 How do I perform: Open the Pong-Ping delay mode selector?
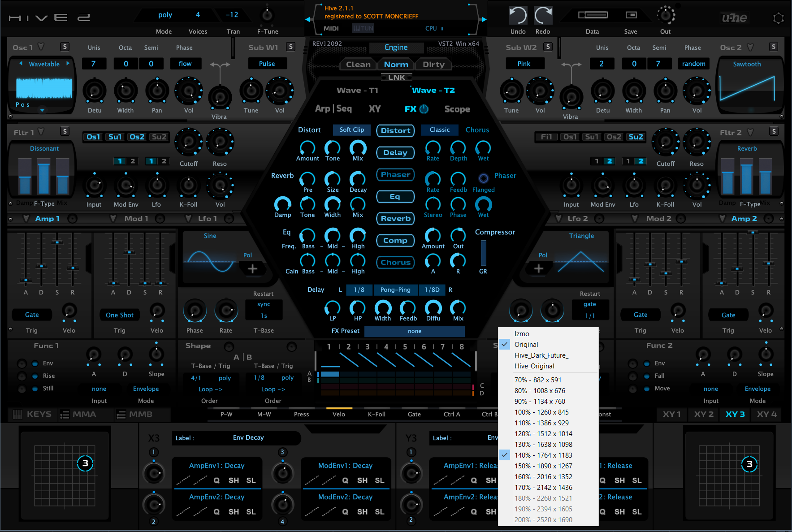coord(395,290)
